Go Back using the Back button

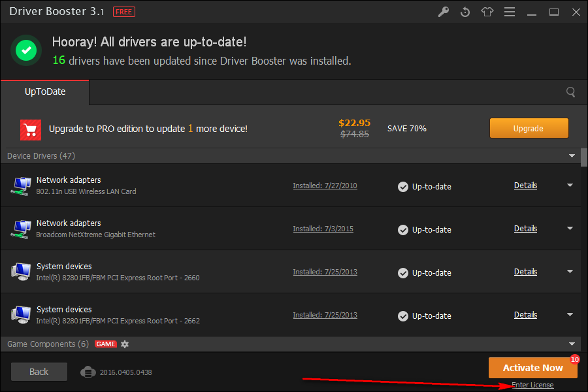(x=39, y=372)
